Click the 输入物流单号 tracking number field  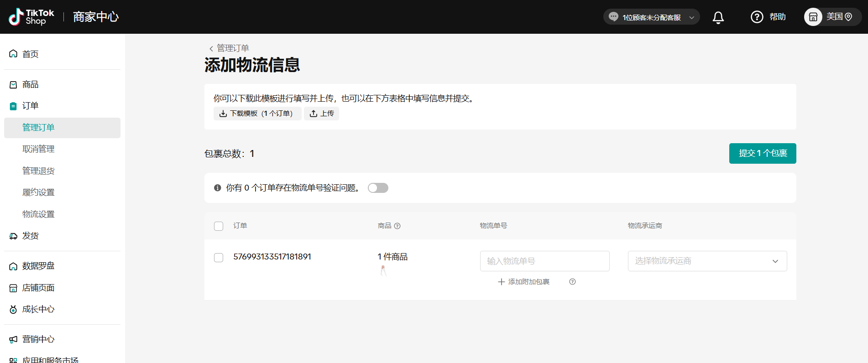click(x=544, y=261)
